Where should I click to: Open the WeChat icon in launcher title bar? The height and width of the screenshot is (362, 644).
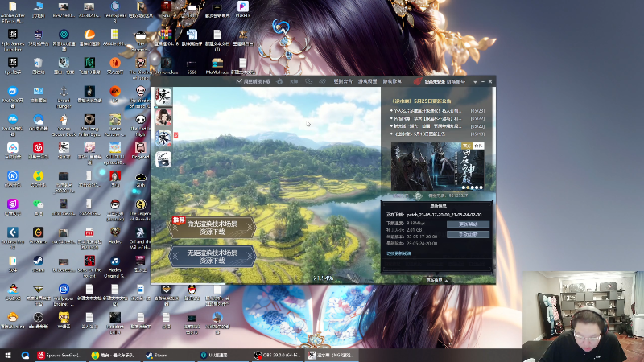tap(309, 82)
